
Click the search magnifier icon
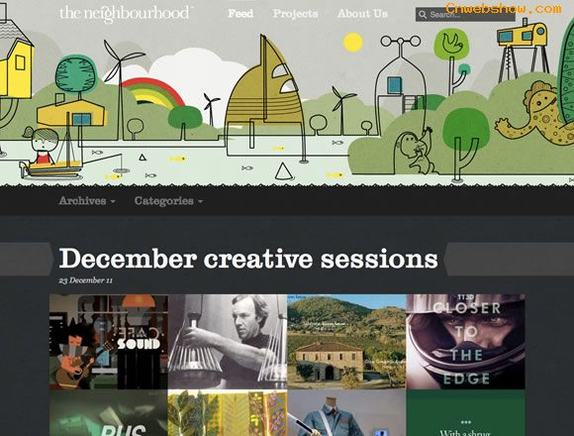point(422,15)
